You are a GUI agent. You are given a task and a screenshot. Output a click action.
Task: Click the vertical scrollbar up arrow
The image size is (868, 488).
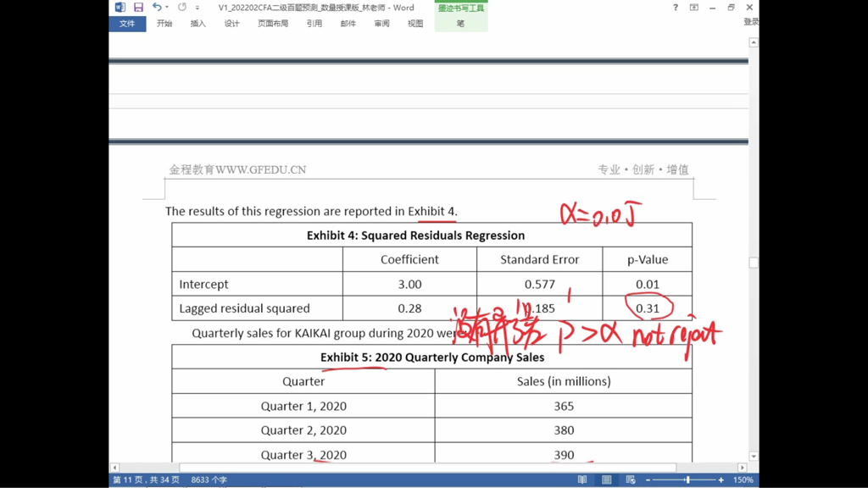(754, 42)
